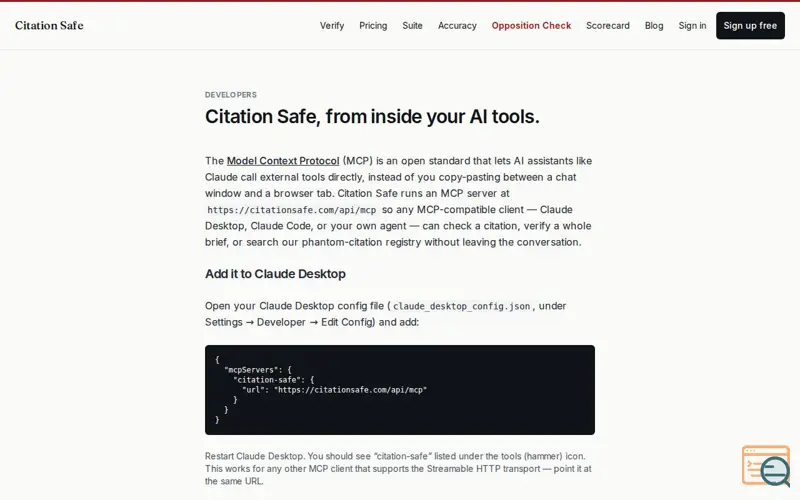Click inline URL https://citationsafe.com/api/mcp

(x=291, y=210)
